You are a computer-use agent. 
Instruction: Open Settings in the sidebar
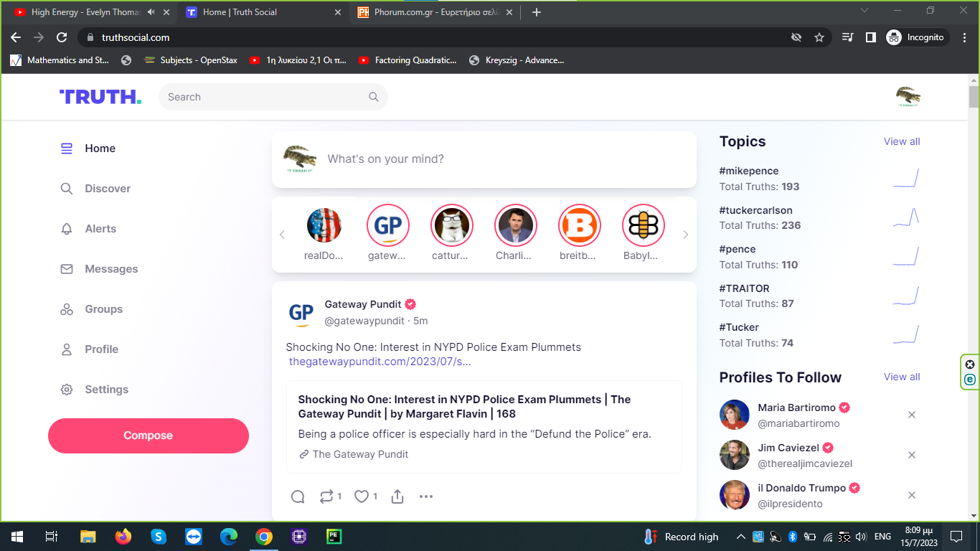[x=95, y=390]
